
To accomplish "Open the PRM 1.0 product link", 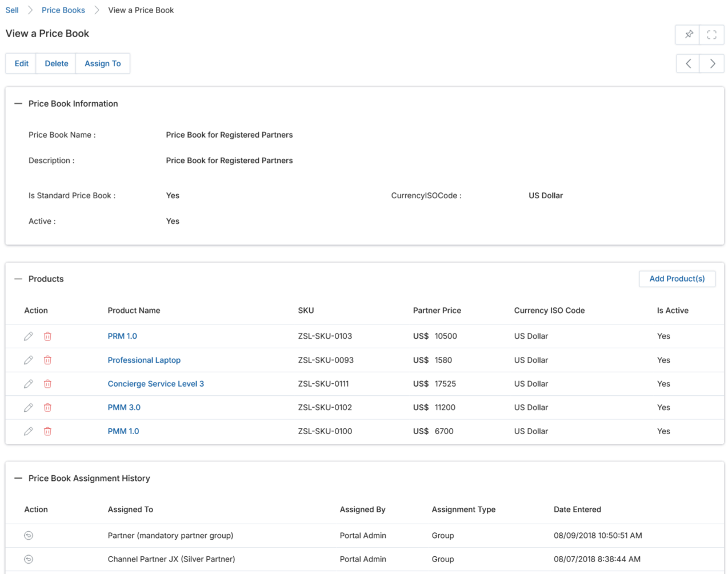I will click(122, 336).
